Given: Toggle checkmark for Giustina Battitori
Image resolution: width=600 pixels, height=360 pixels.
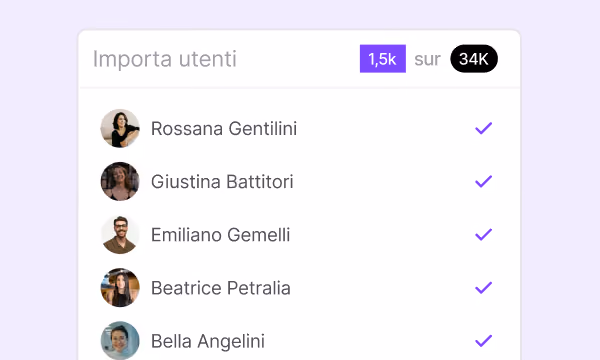Looking at the screenshot, I should tap(483, 181).
